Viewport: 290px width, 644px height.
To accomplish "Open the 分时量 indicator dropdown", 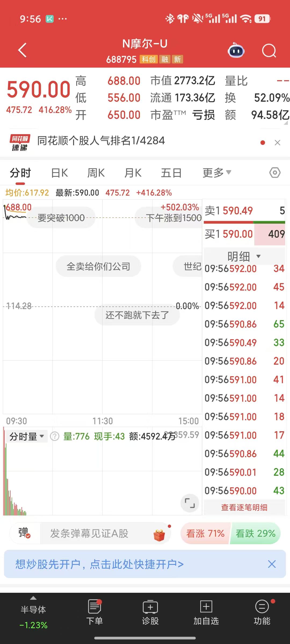I will point(27,437).
